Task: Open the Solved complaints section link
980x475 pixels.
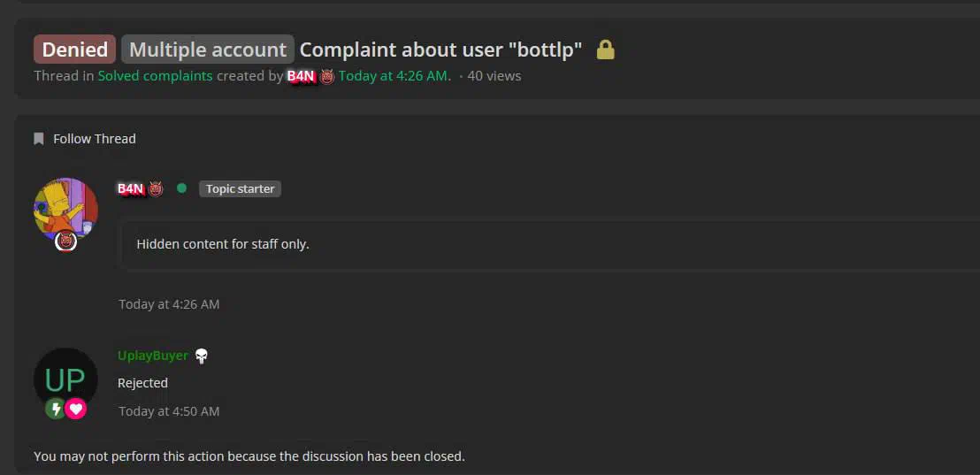Action: pyautogui.click(x=155, y=76)
